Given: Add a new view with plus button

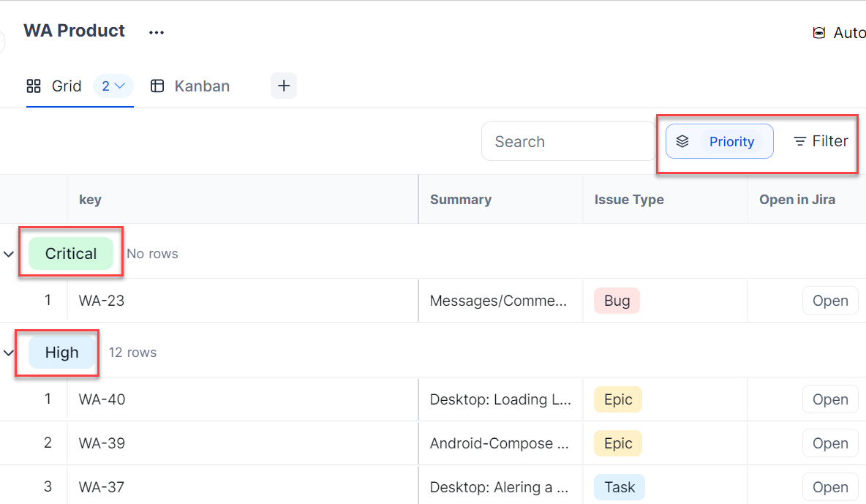Looking at the screenshot, I should pos(284,86).
